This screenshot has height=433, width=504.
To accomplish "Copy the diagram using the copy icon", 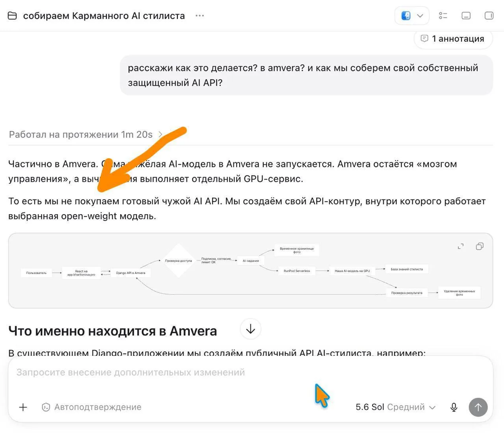I will click(480, 246).
